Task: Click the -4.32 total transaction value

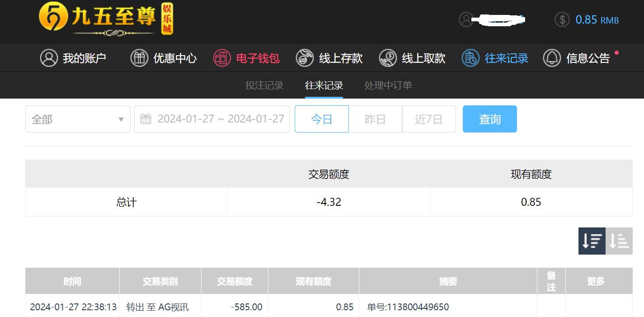Action: (329, 202)
